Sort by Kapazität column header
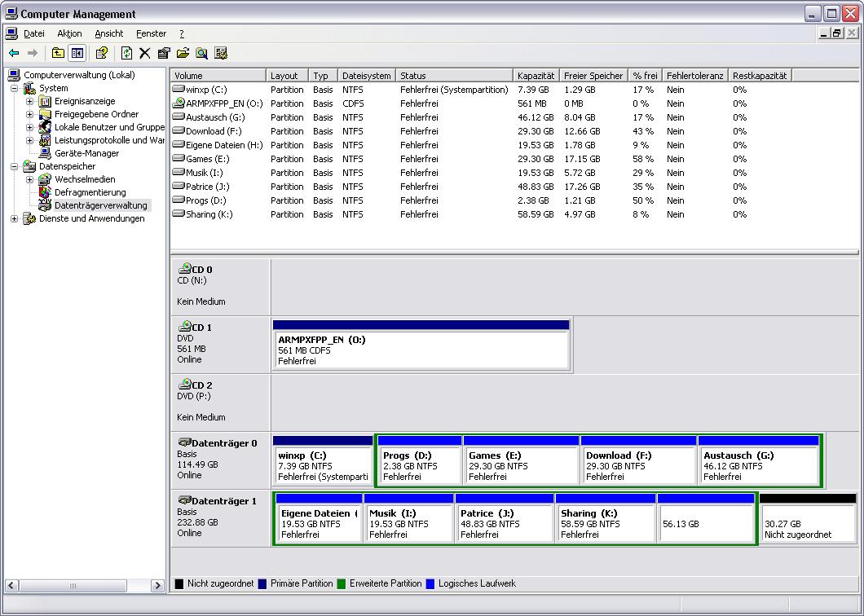Viewport: 864px width, 616px height. [x=536, y=76]
